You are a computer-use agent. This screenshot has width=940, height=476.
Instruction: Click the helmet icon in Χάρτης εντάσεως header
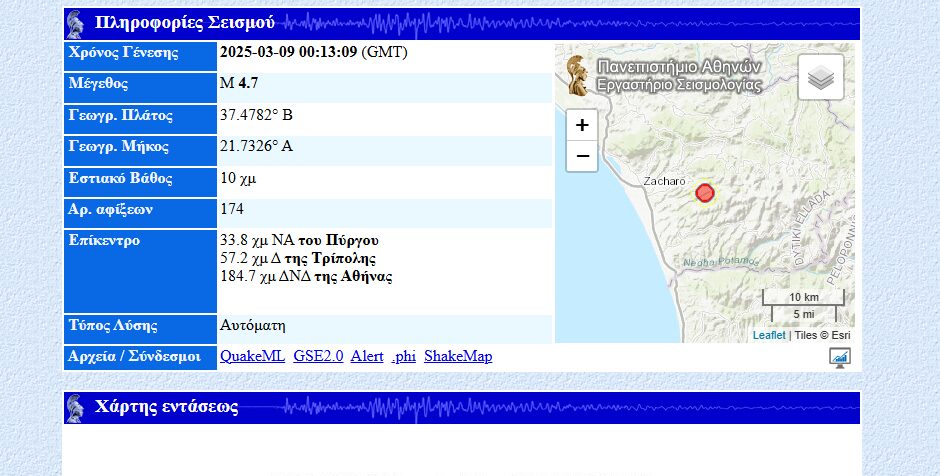coord(75,408)
